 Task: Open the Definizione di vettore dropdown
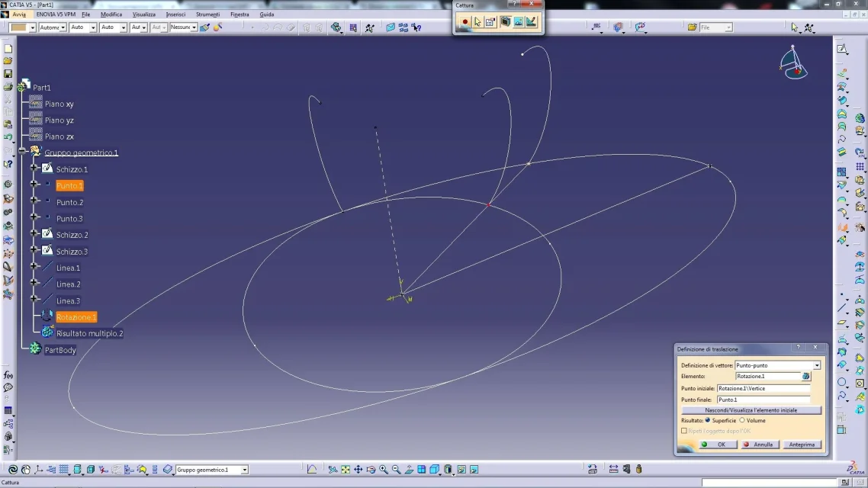pyautogui.click(x=817, y=365)
